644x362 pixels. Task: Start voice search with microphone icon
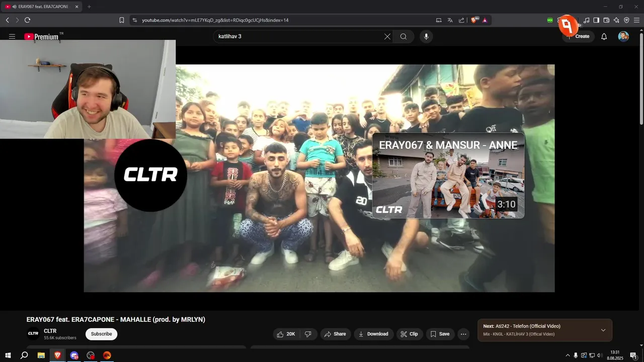[426, 36]
